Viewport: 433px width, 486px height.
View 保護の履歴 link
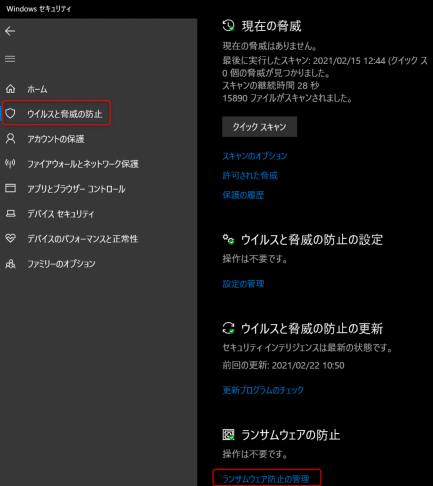point(243,195)
